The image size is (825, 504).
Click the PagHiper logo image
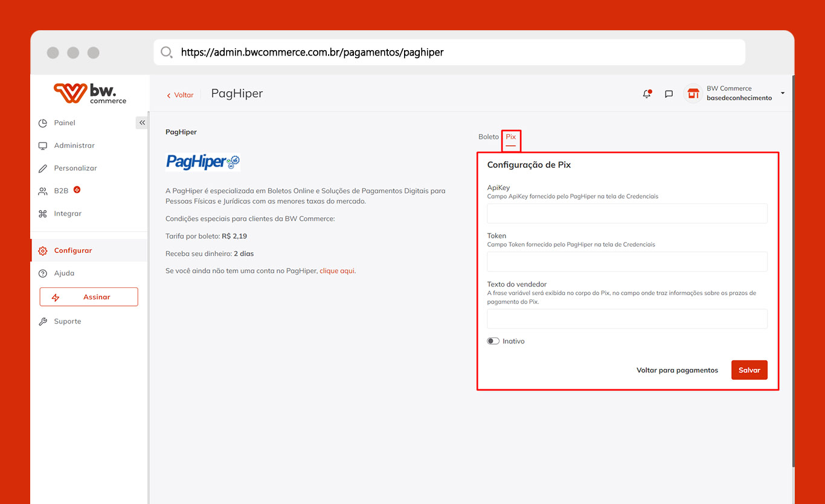click(x=203, y=162)
